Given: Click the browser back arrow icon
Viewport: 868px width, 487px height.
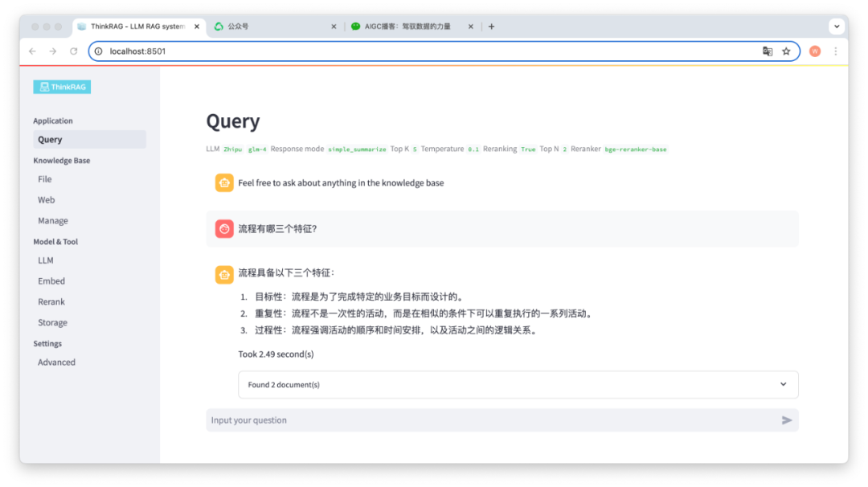Looking at the screenshot, I should pyautogui.click(x=31, y=51).
